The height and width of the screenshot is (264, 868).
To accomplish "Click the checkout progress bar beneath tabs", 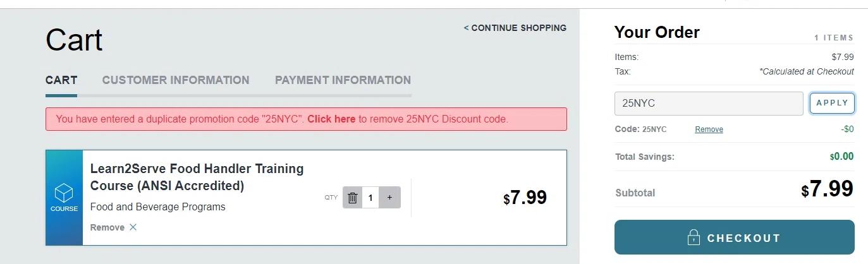I will [x=228, y=95].
